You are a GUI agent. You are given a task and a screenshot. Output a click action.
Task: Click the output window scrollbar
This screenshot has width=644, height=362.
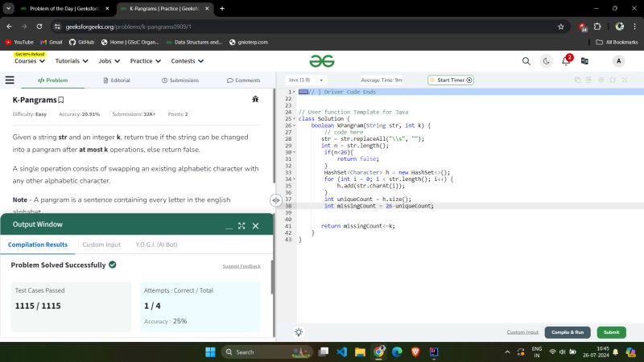pos(272,277)
